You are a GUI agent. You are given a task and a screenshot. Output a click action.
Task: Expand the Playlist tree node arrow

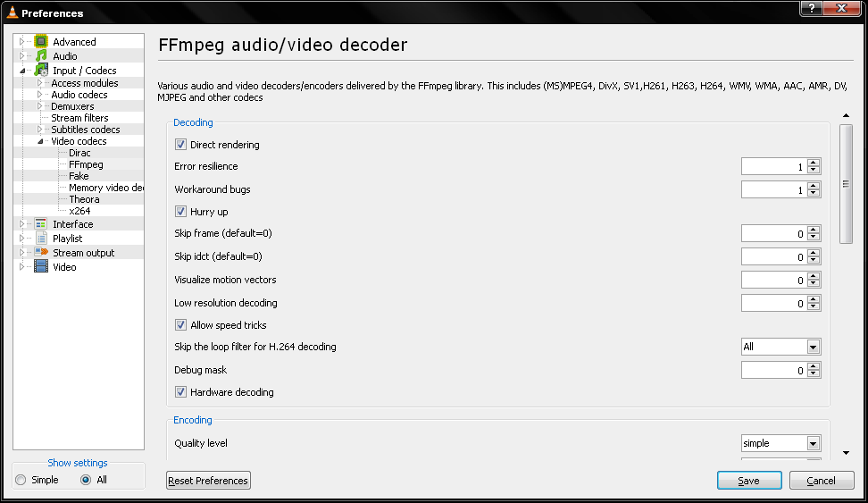(x=21, y=239)
